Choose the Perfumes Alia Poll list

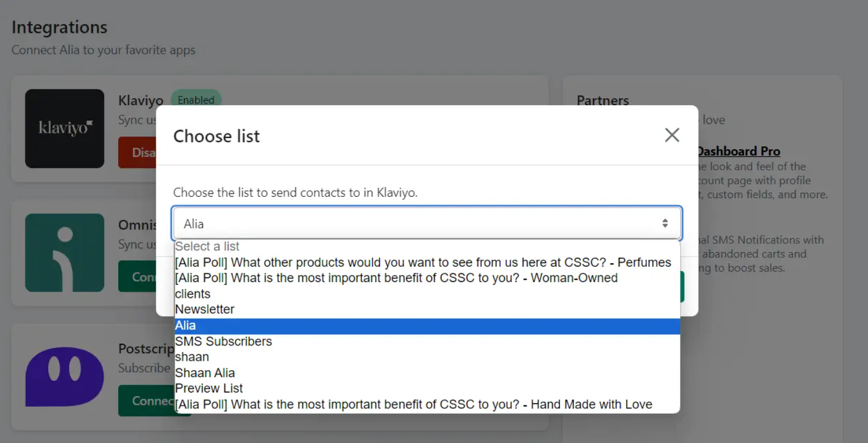pos(427,262)
